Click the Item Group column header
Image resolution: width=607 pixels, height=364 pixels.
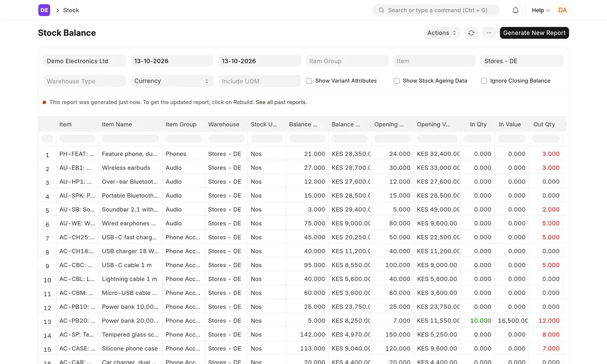(x=184, y=124)
